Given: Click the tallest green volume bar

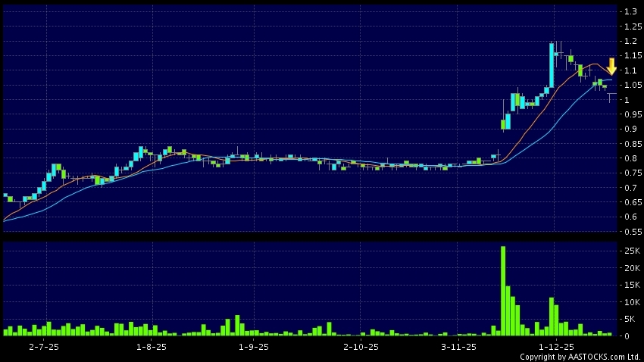Looking at the screenshot, I should (503, 290).
